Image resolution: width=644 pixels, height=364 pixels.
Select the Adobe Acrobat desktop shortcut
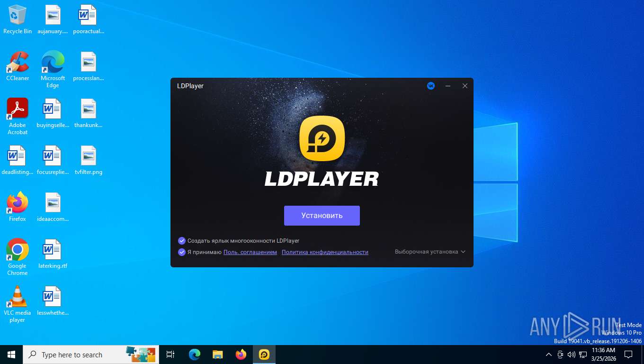click(x=18, y=117)
